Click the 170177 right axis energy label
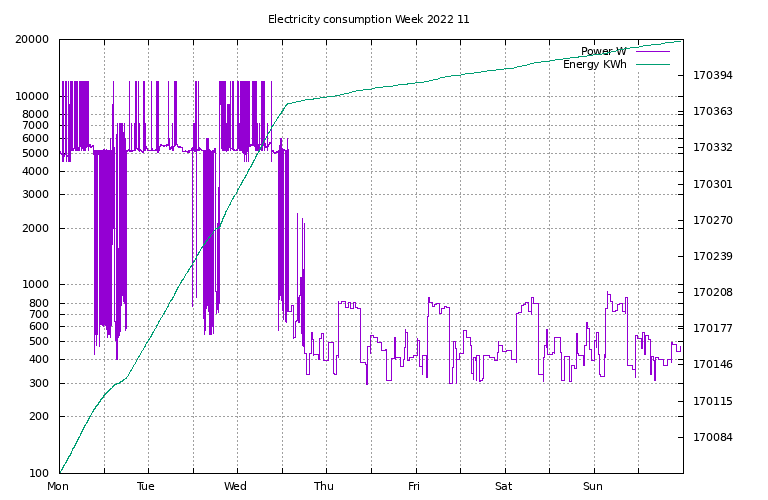This screenshot has height=500, width=768. 713,328
